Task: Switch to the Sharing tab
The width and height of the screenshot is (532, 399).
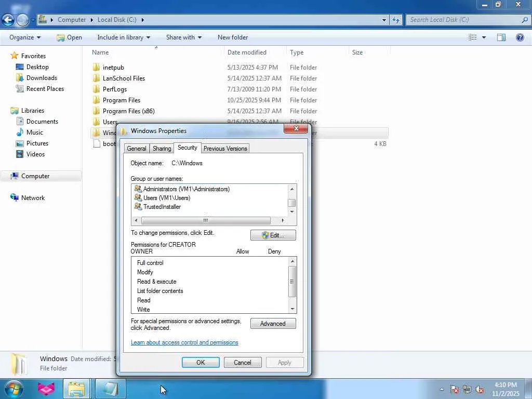Action: [162, 148]
